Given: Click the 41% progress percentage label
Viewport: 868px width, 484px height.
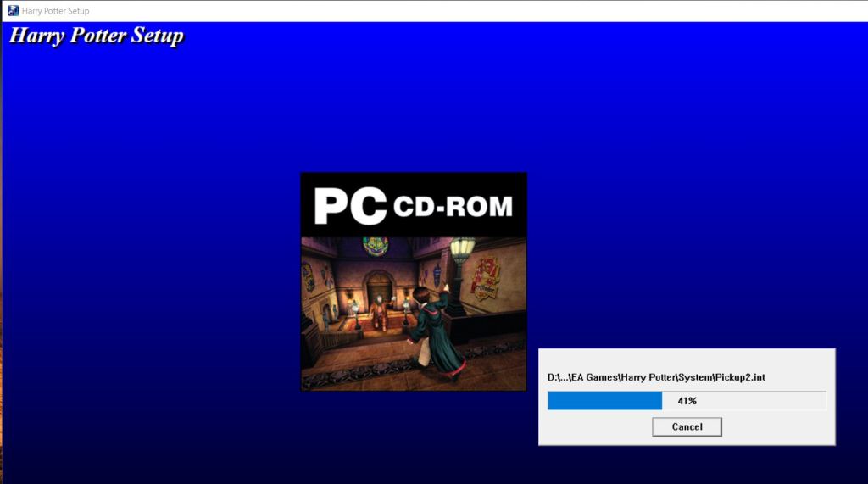Looking at the screenshot, I should pos(687,401).
